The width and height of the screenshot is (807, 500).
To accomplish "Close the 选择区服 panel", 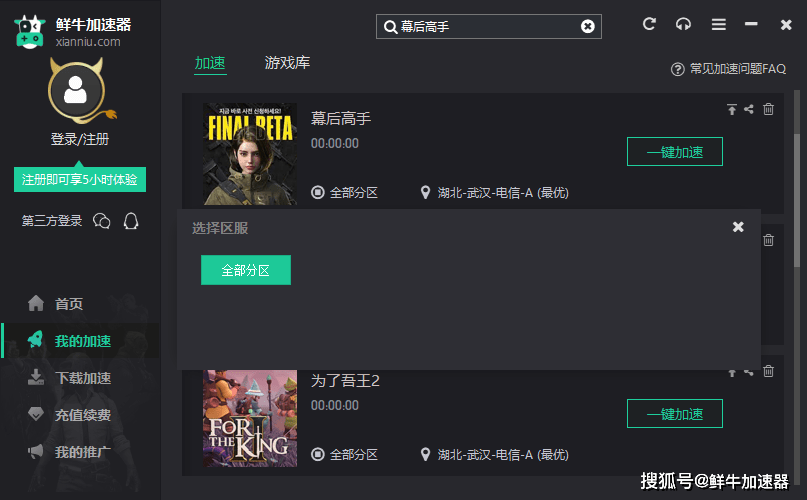I will [738, 227].
